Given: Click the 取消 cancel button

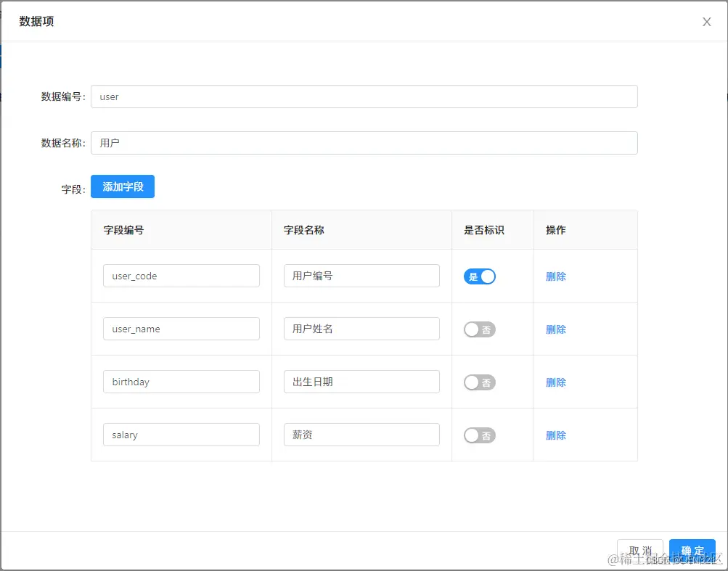Looking at the screenshot, I should 639,550.
